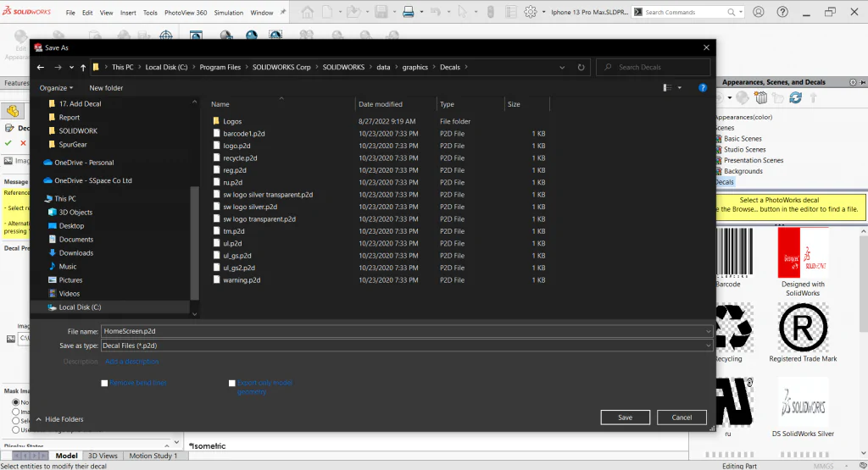
Task: Select the fourth Mask Image radio button
Action: click(15, 429)
